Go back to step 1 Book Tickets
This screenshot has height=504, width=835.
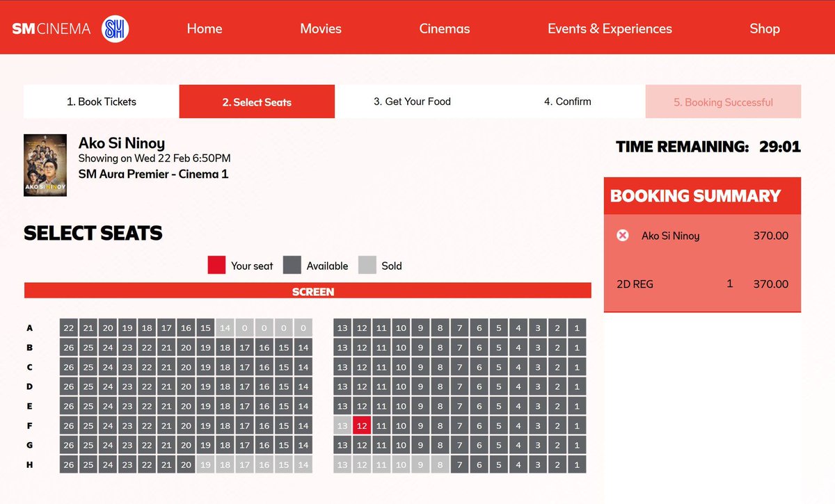click(102, 101)
